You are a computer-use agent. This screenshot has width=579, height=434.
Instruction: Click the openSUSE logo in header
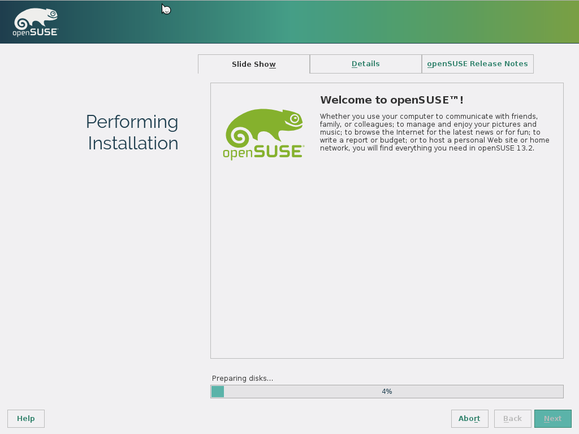[35, 22]
